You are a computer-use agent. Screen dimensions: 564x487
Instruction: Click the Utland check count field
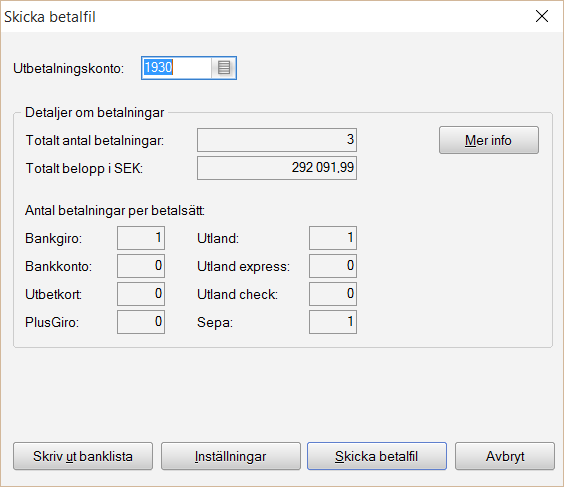click(x=333, y=294)
